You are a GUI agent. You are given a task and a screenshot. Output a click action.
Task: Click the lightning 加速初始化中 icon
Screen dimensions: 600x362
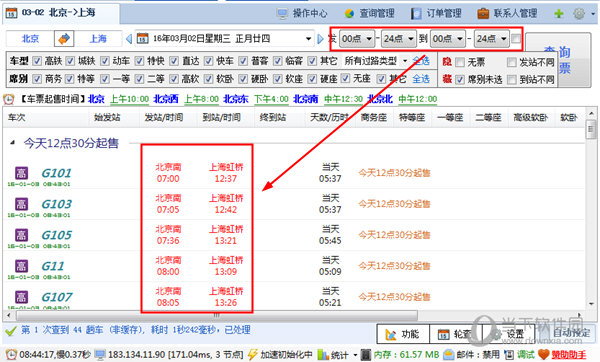pyautogui.click(x=253, y=355)
